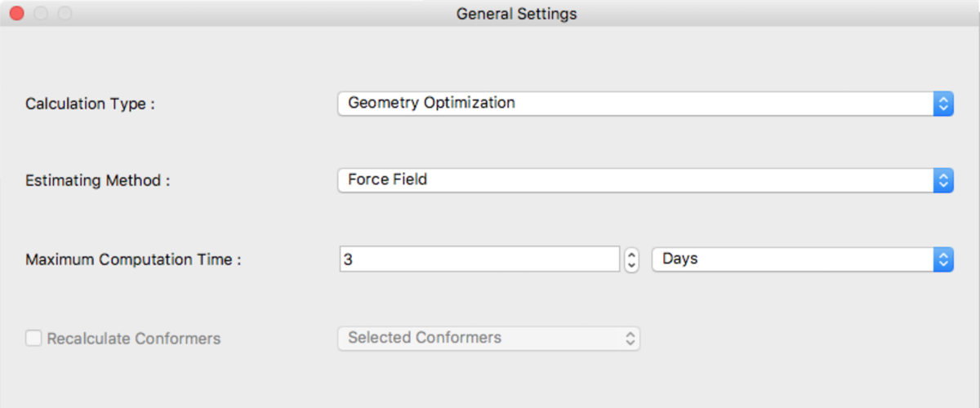Enable the Recalculate Conformers checkbox
This screenshot has width=980, height=408.
(x=33, y=338)
